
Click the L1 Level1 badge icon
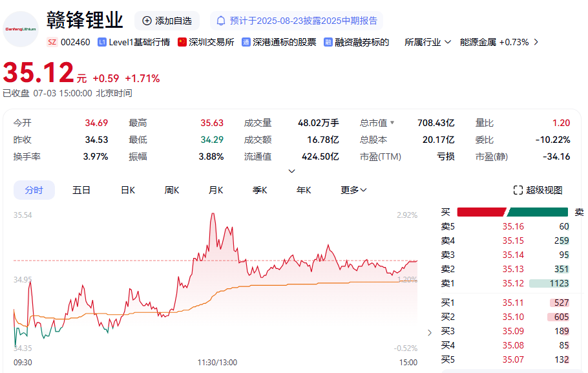click(x=102, y=42)
